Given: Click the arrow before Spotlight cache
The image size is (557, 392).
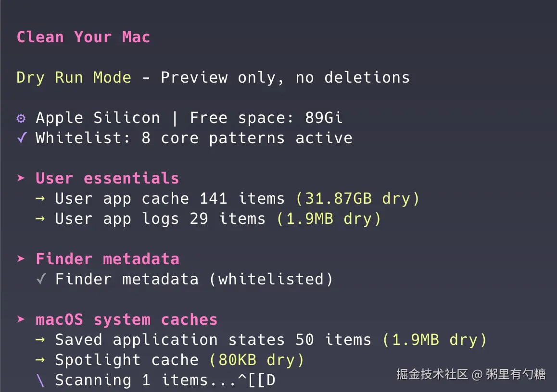Looking at the screenshot, I should point(40,360).
